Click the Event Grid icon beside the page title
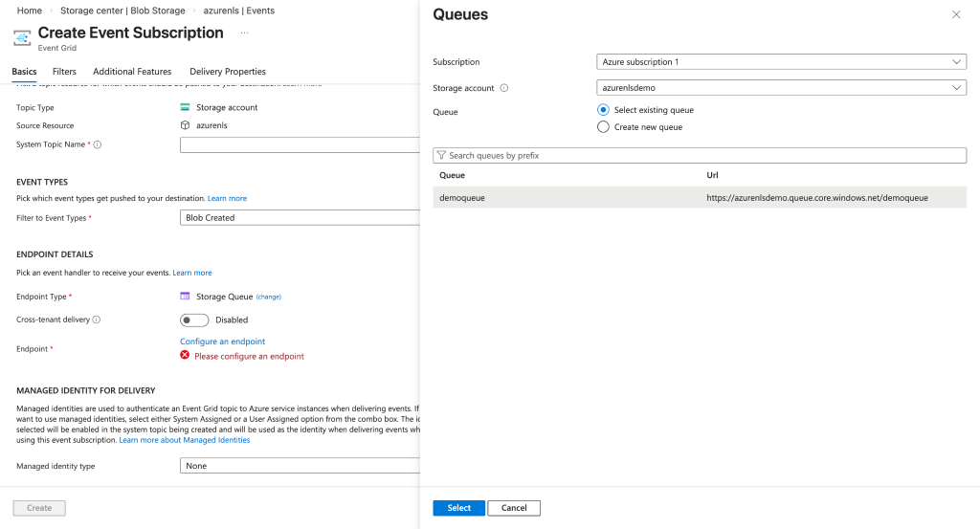Screen dimensions: 980x529 click(22, 38)
